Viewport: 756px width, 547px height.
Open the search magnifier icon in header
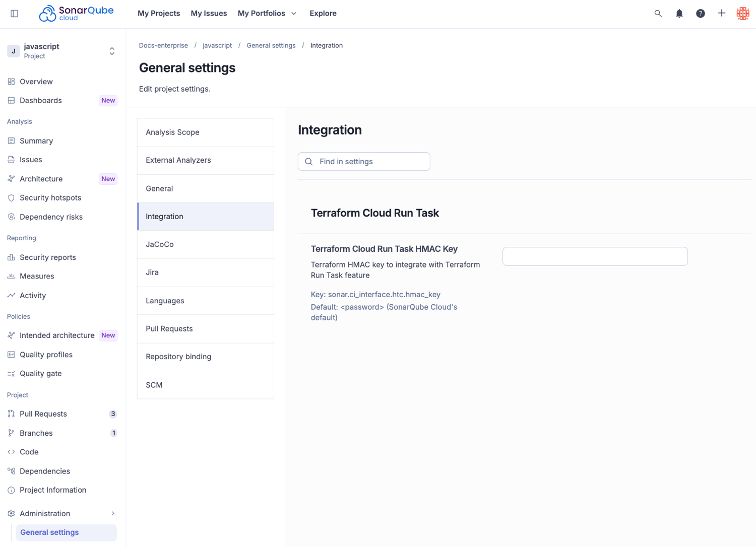[658, 14]
